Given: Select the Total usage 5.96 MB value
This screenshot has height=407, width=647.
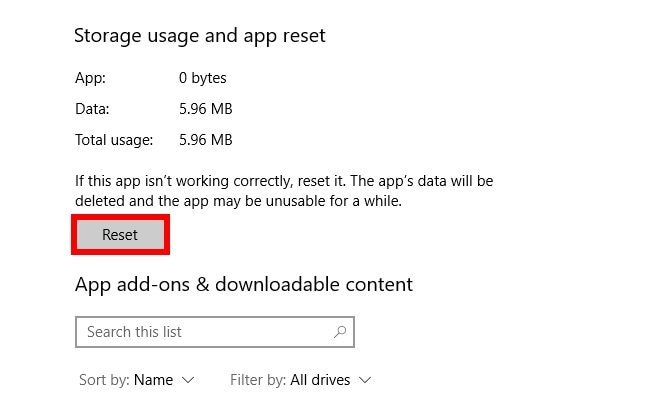Looking at the screenshot, I should coord(205,140).
